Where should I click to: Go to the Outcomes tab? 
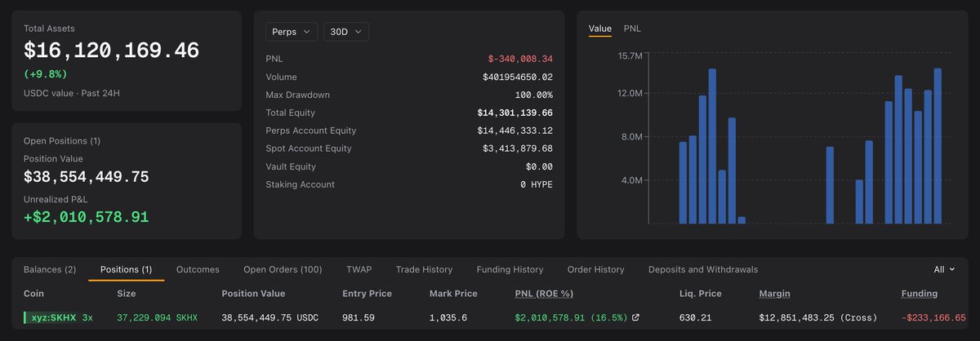tap(198, 269)
